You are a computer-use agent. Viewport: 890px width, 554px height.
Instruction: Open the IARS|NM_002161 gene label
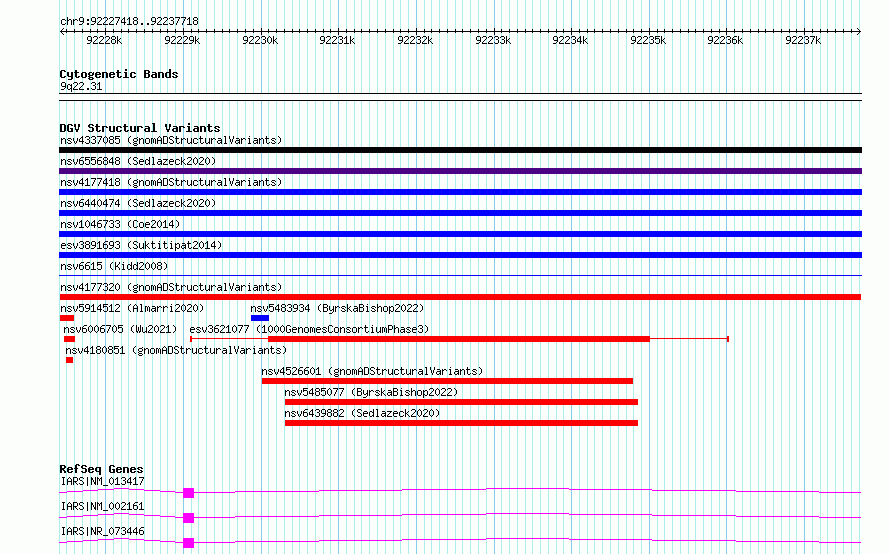click(102, 506)
